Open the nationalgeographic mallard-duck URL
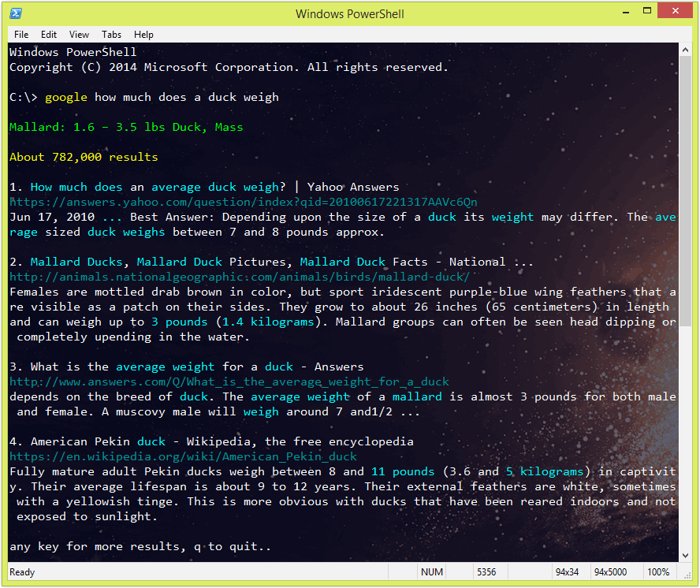The image size is (700, 588). [x=240, y=277]
